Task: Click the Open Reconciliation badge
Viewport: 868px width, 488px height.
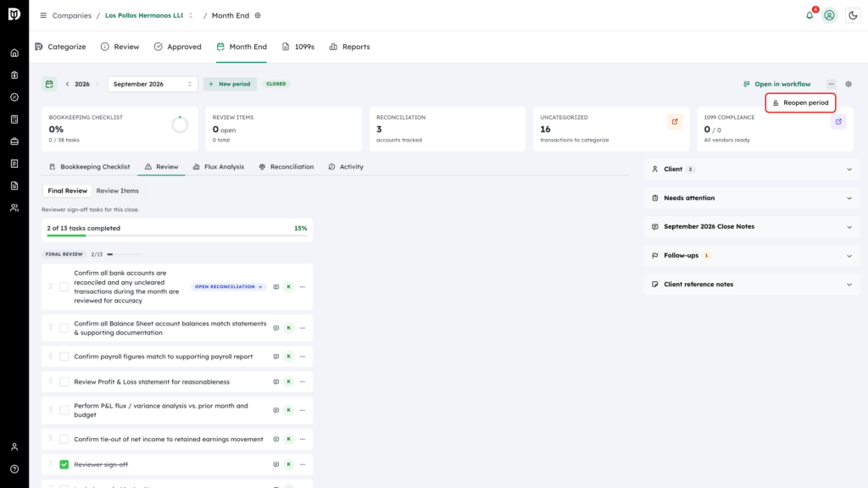Action: [228, 287]
